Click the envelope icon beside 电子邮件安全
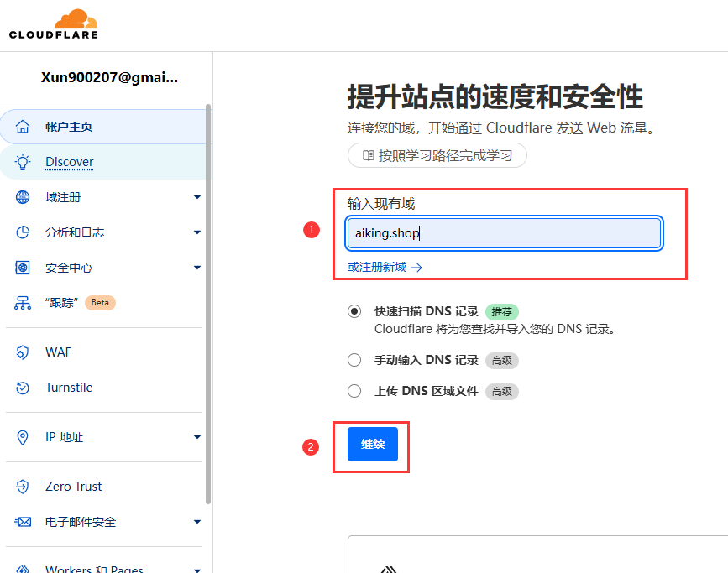Image resolution: width=728 pixels, height=573 pixels. click(23, 522)
